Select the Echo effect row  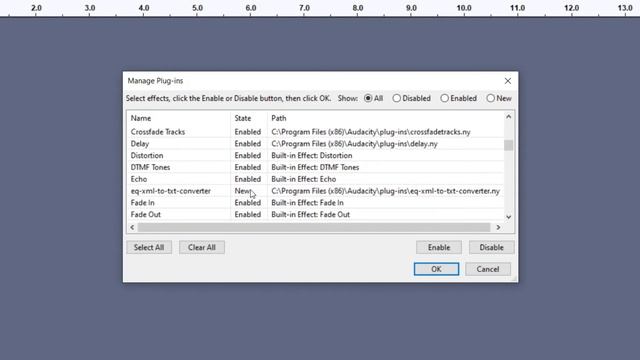[x=316, y=179]
